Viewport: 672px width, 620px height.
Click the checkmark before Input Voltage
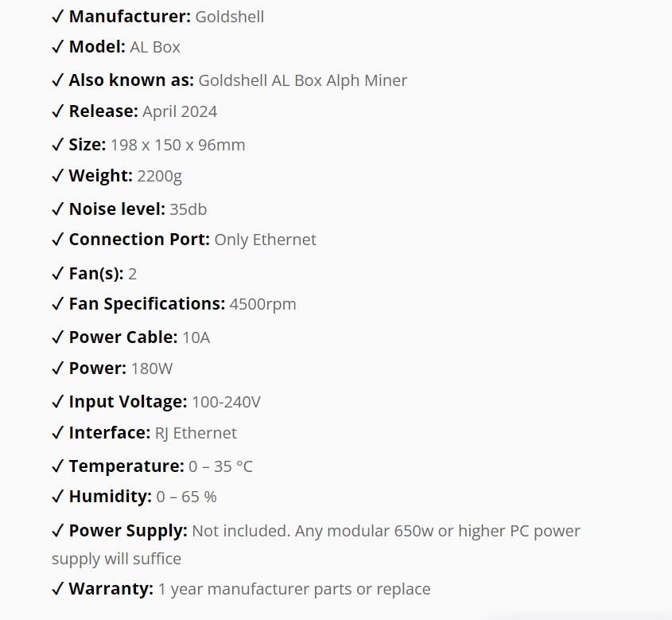tap(57, 402)
